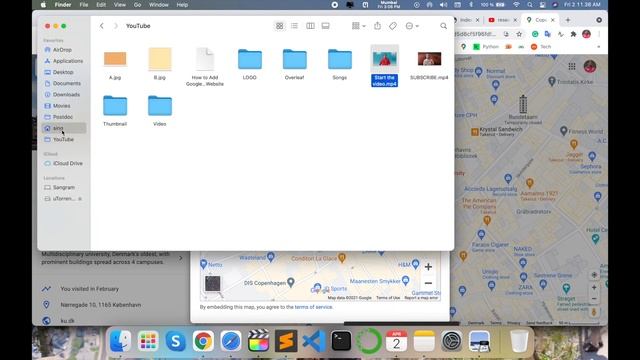Click the Krystal Sandwich place on map
The height and width of the screenshot is (360, 640).
(x=497, y=131)
